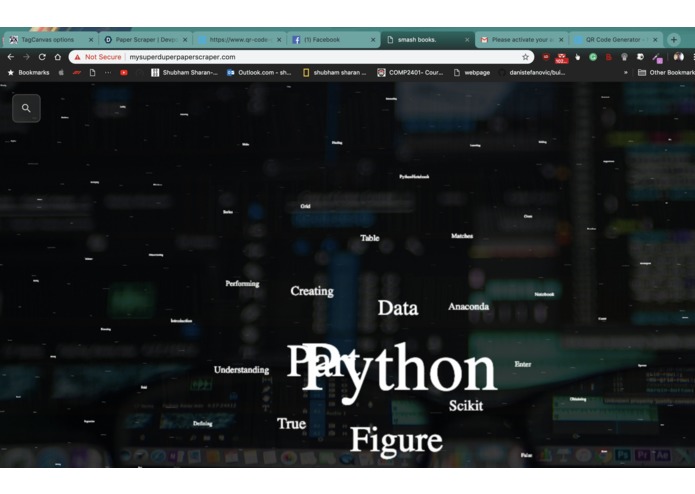695x494 pixels.
Task: Switch to the Please activate your Gmail tab
Action: 521,39
